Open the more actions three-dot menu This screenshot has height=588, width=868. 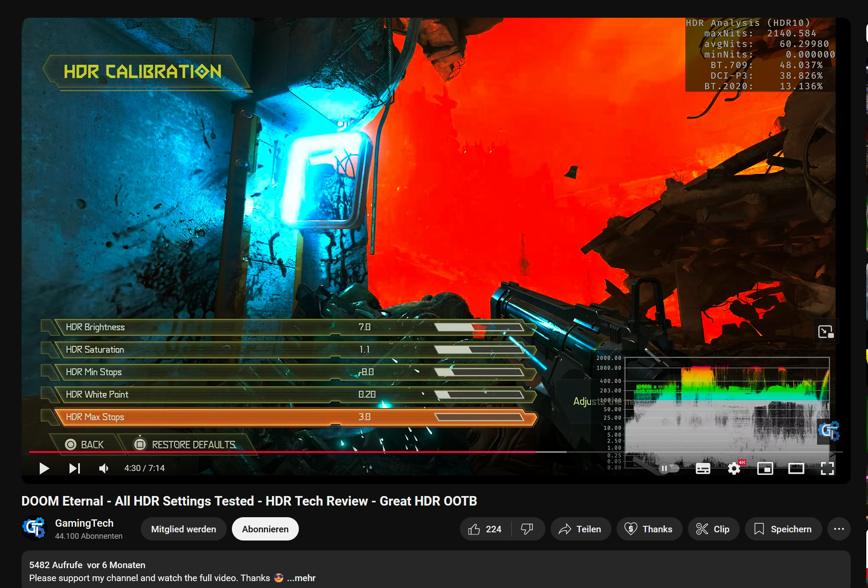click(x=839, y=529)
